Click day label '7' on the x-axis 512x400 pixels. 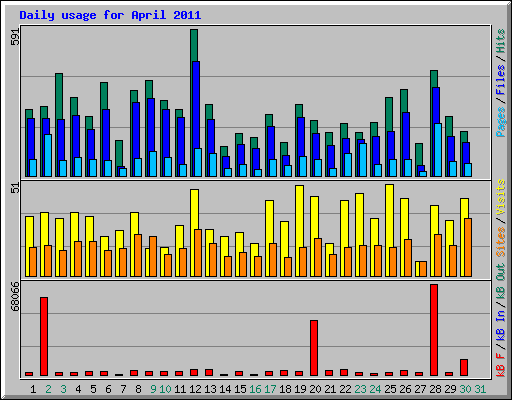123,389
